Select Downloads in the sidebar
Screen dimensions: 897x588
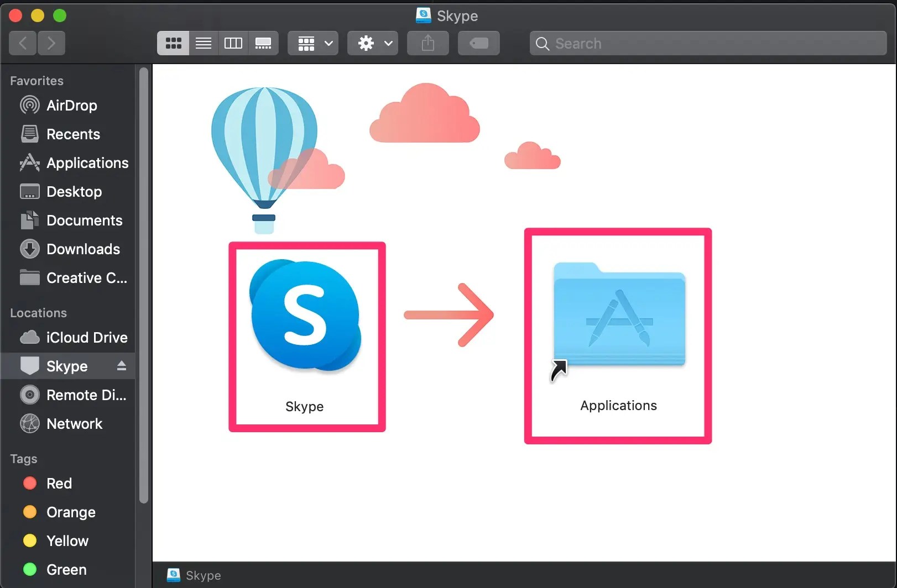[83, 249]
